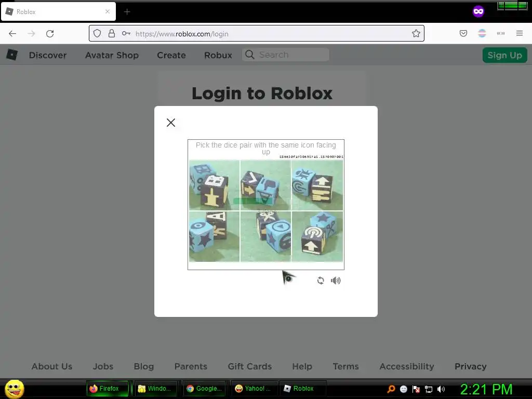532x399 pixels.
Task: Click the green Sign Up button
Action: 505,55
